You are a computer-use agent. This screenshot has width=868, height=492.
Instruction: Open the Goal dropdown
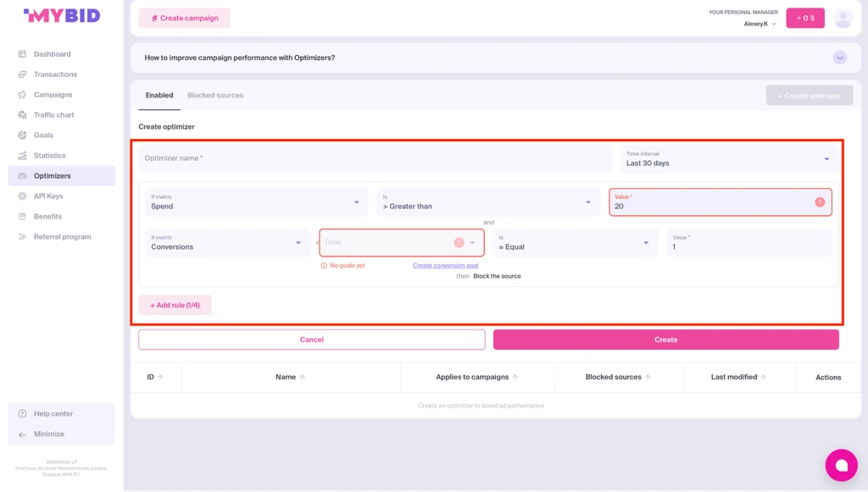(401, 243)
